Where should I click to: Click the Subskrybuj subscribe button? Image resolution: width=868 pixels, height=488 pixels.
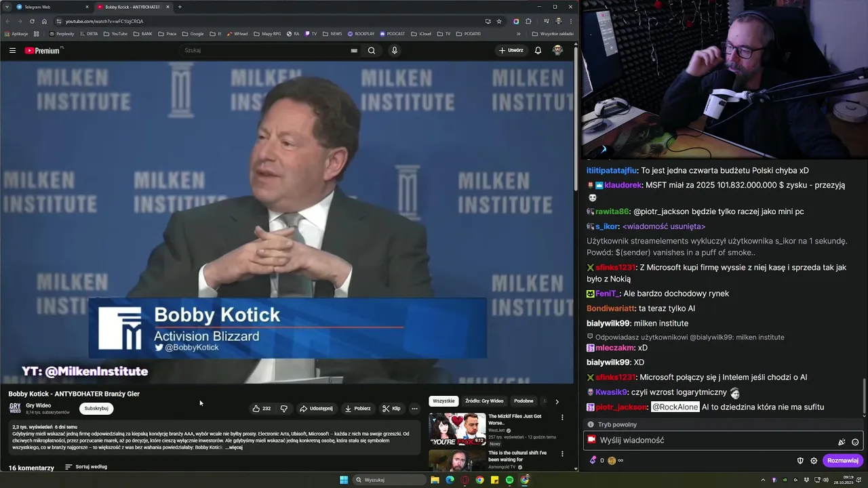(96, 409)
